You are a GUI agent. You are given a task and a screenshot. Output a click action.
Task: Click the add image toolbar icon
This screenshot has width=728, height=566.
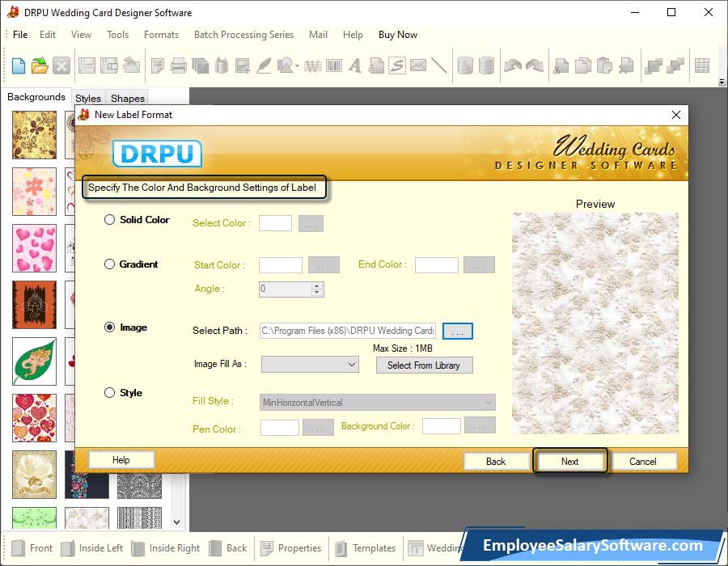click(x=243, y=65)
